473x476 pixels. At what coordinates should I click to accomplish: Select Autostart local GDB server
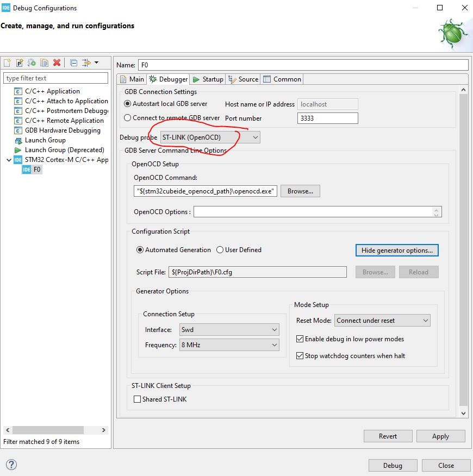[166, 104]
